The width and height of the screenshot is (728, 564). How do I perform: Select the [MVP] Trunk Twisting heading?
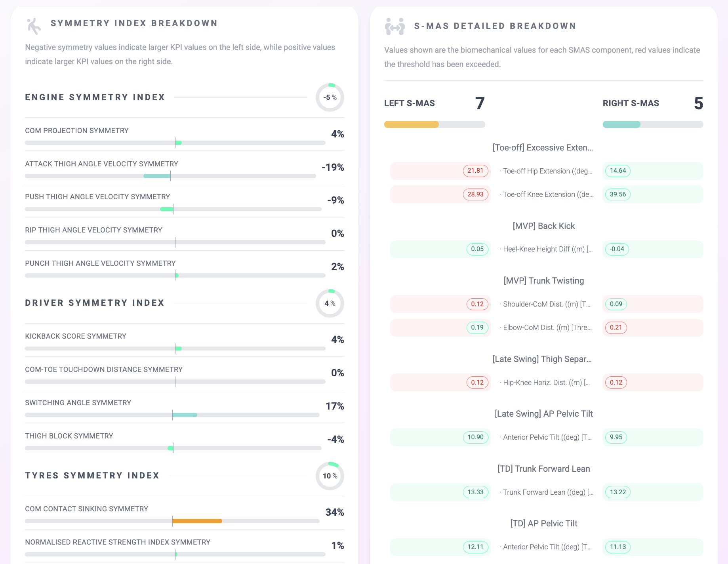coord(544,281)
